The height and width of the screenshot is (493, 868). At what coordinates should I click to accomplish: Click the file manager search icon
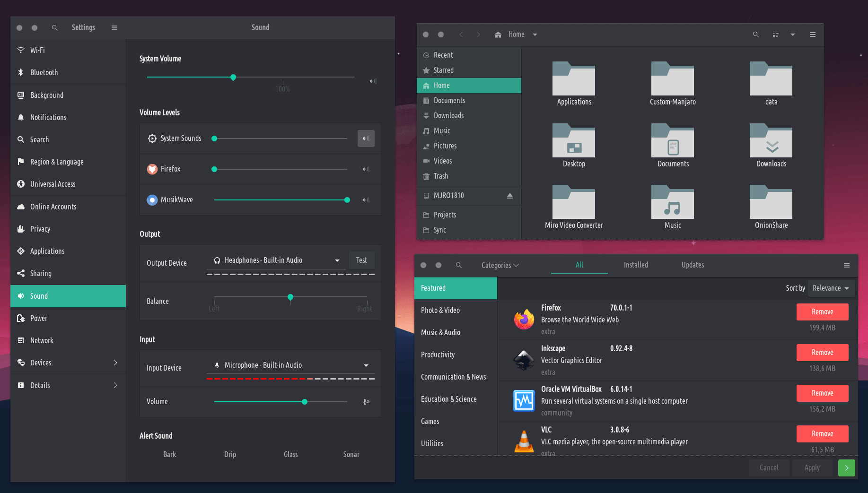point(755,35)
